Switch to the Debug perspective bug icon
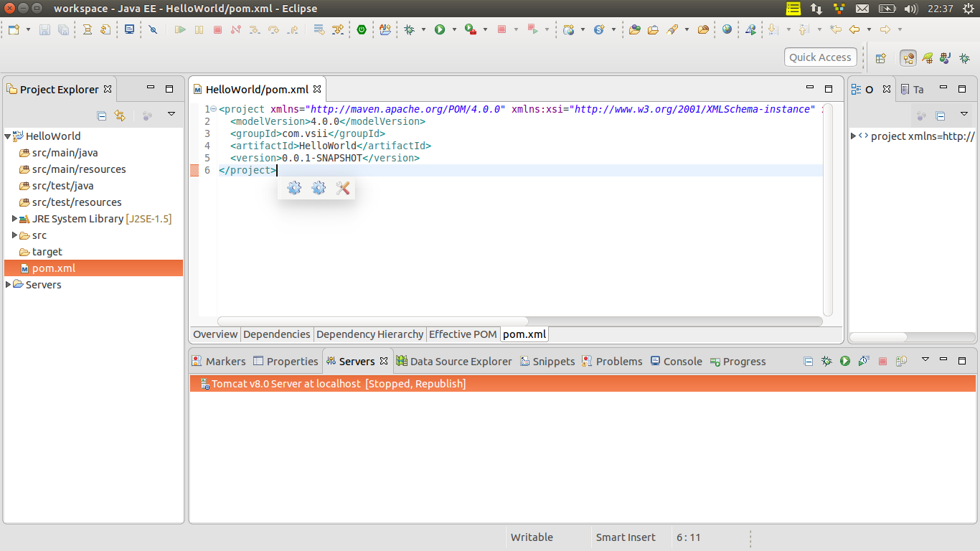The image size is (980, 551). point(965,58)
